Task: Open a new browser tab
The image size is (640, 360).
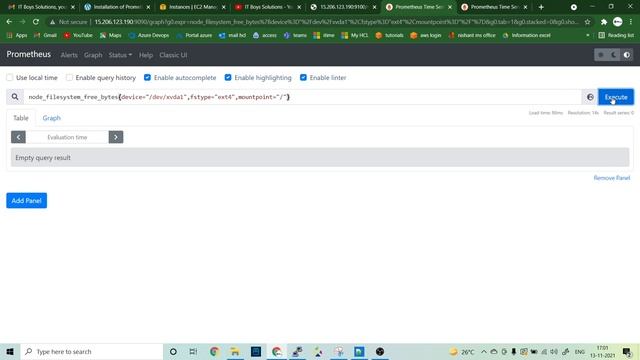Action: (541, 7)
